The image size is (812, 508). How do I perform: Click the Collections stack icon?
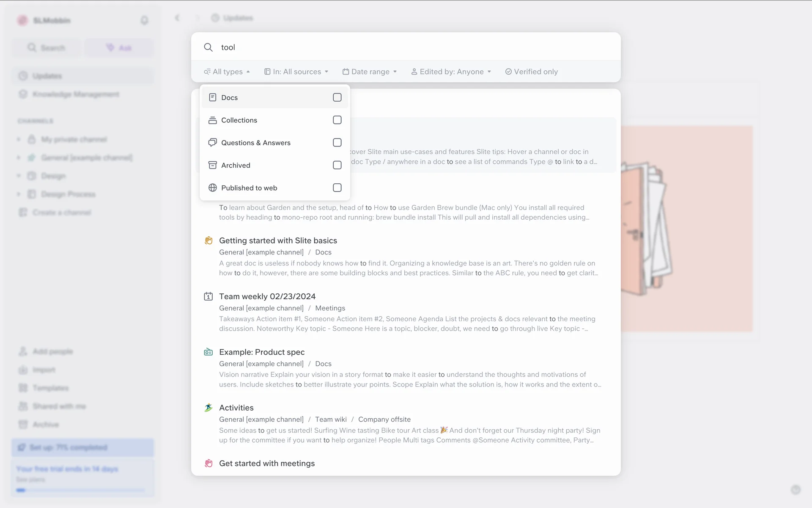pyautogui.click(x=213, y=120)
